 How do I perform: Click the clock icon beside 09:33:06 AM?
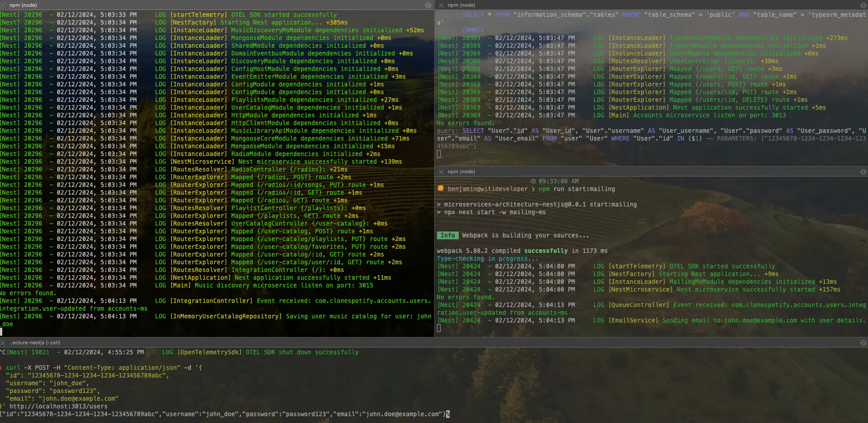(x=533, y=181)
